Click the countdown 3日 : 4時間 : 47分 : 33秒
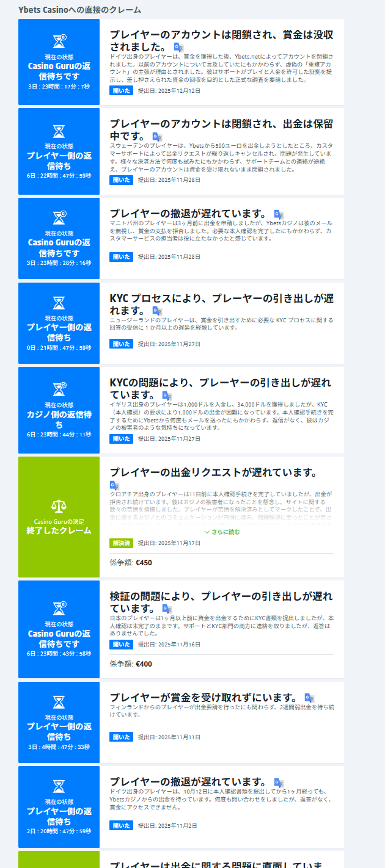Screen dimensions: 385x868 point(59,747)
